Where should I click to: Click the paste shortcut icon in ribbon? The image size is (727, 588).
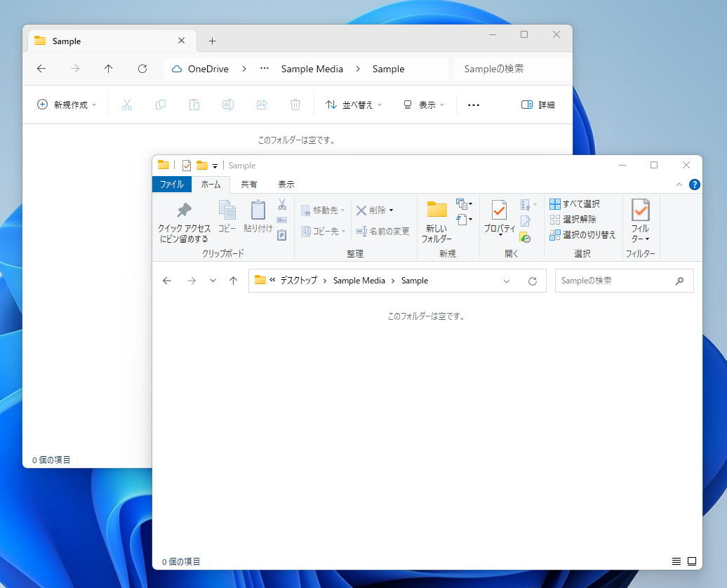point(282,236)
